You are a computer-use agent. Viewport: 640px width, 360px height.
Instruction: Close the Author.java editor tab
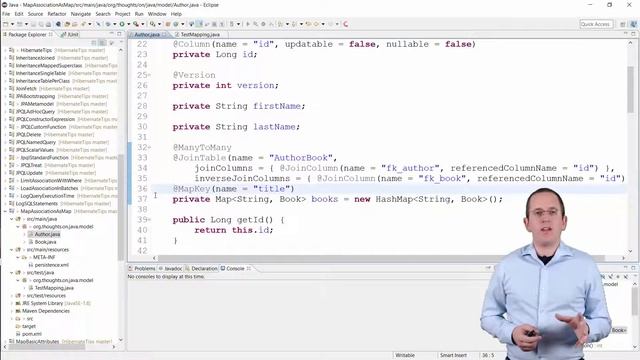tap(164, 35)
